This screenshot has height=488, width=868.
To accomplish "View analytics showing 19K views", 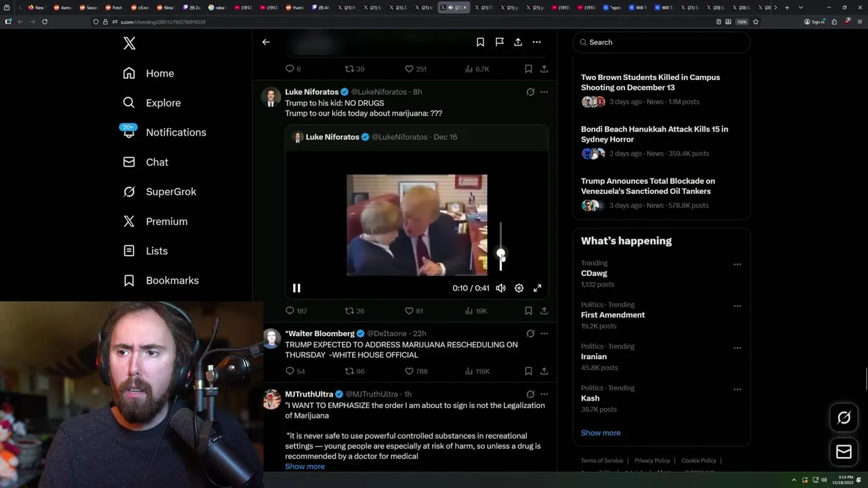I will [476, 311].
